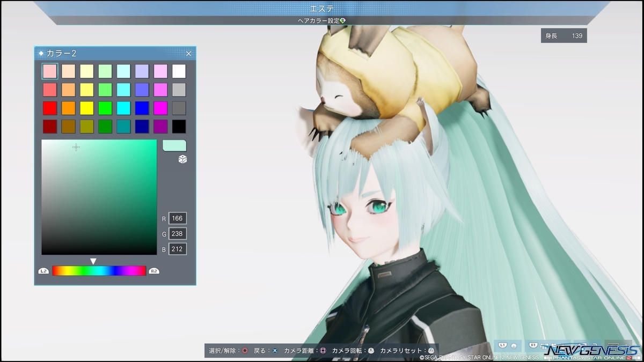644x362 pixels.
Task: Click the R1 shoulder button prompt
Action: [x=534, y=345]
